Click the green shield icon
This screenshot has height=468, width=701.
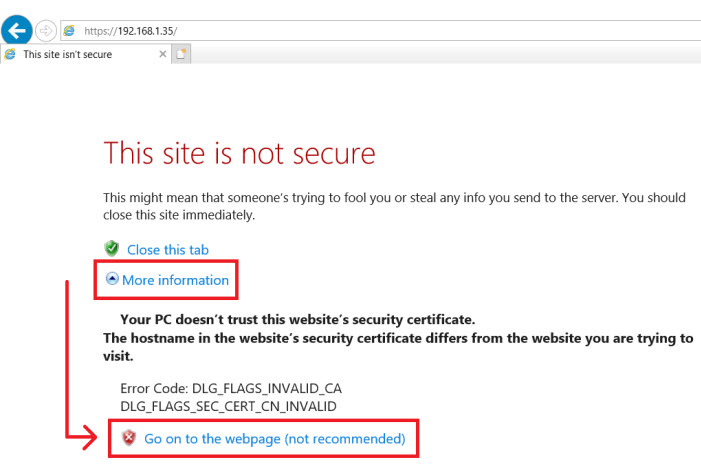[112, 249]
